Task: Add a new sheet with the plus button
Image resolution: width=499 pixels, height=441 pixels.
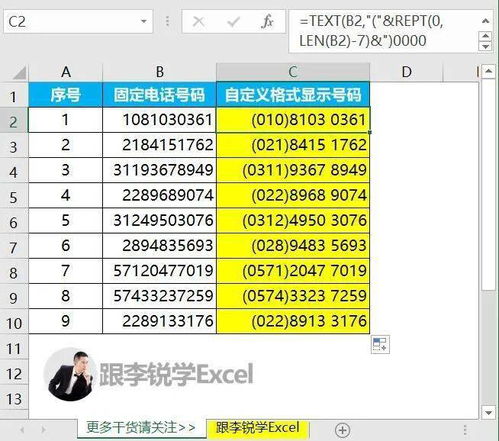Action: (342, 430)
